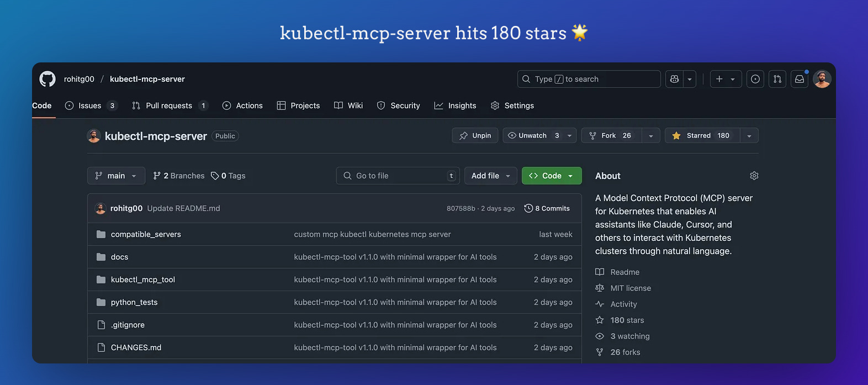Screen dimensions: 868x385
Task: Open About settings gear icon
Action: coord(754,176)
